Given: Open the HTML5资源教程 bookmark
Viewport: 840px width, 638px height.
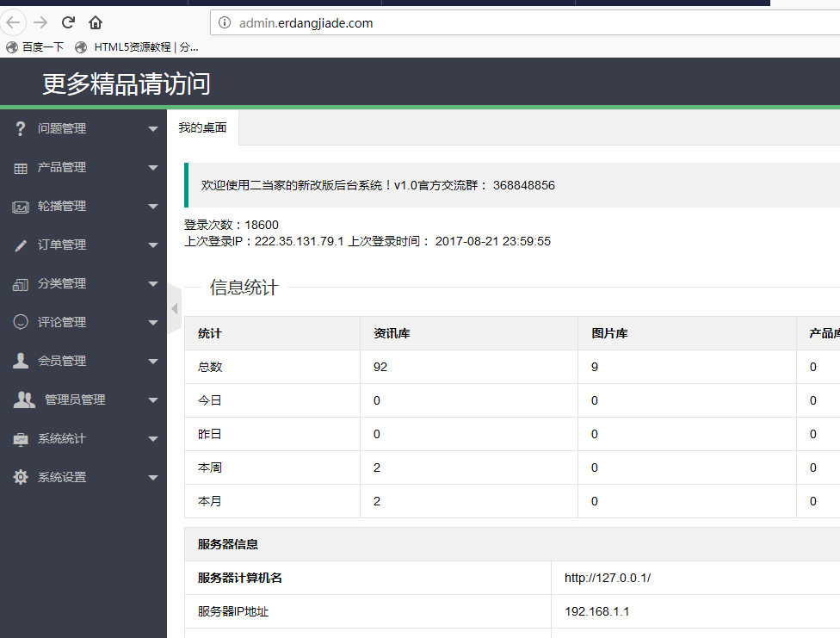Looking at the screenshot, I should point(137,47).
